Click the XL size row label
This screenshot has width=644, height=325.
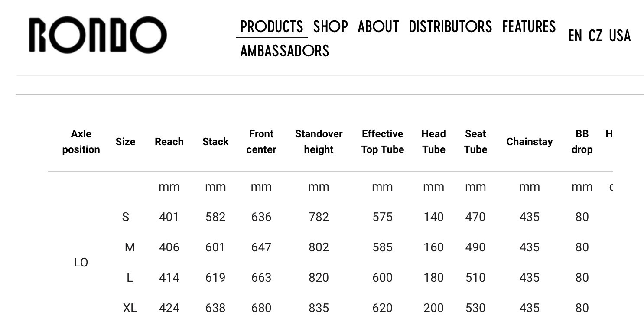[130, 308]
